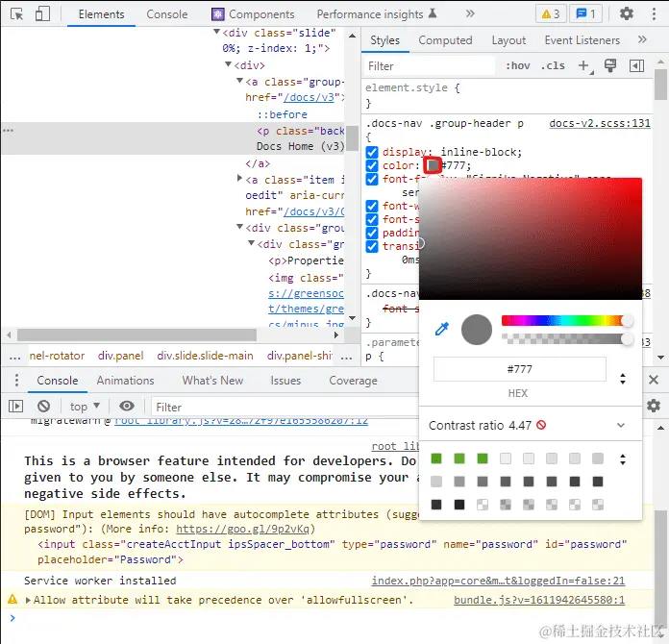Uncheck the color #777 property
The width and height of the screenshot is (669, 644).
[372, 165]
